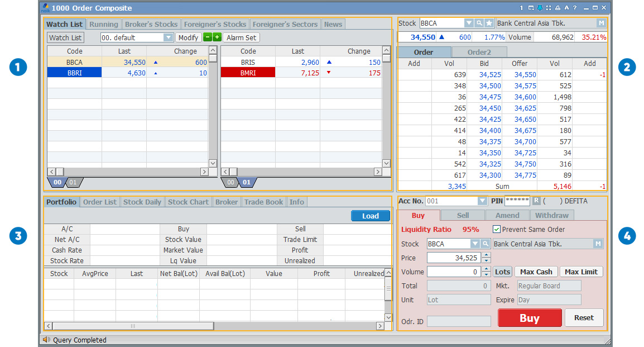Switch to the Sell tab
This screenshot has height=347, width=644.
coord(463,215)
